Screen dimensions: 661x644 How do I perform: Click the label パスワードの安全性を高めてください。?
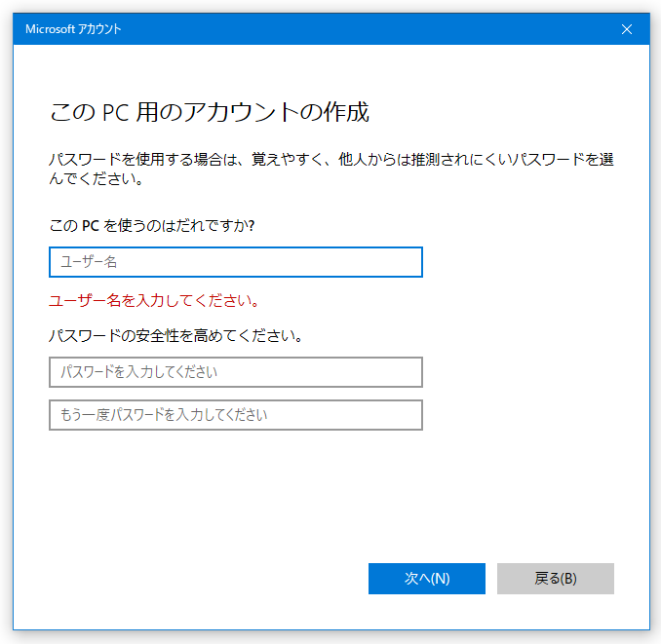175,336
